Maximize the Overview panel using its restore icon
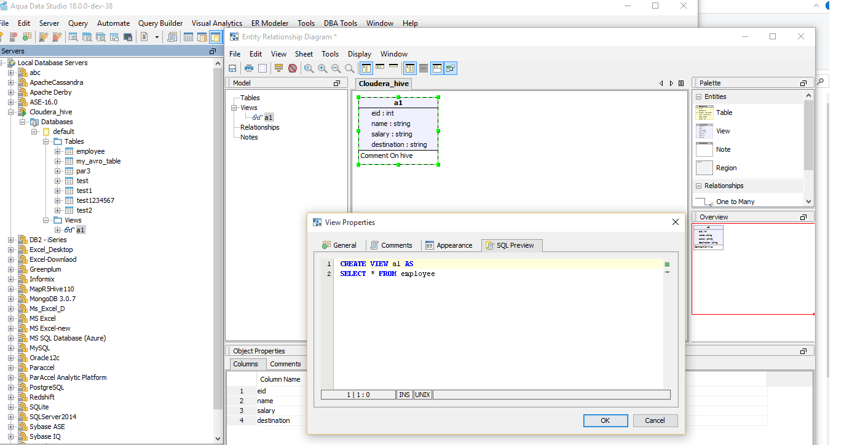Screen dimensions: 868x445 pos(803,217)
